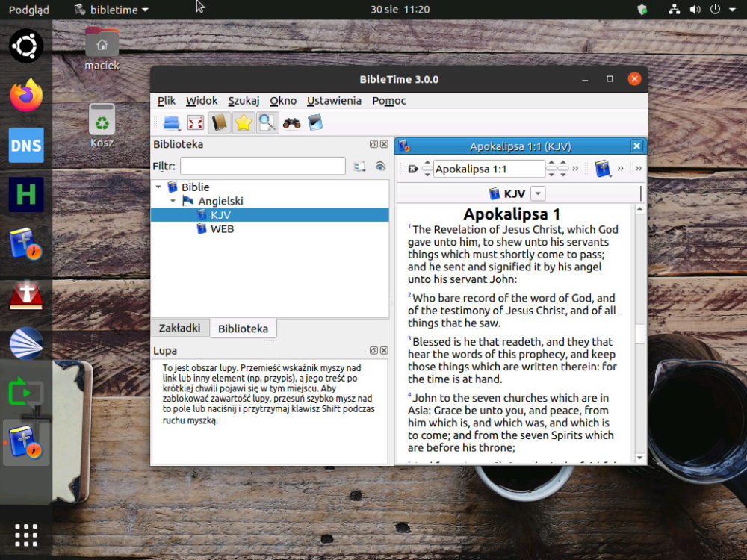Open the Pomoc menu
Viewport: 747px width, 560px height.
[x=388, y=101]
